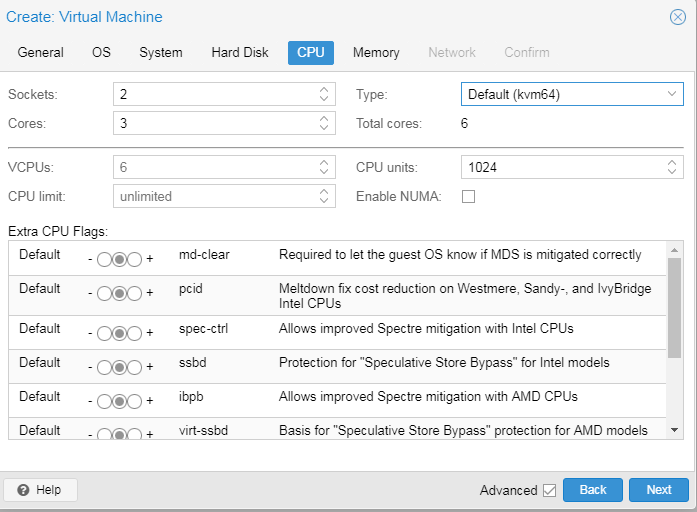This screenshot has width=697, height=512.
Task: Decrease the VCPUs value with down arrow
Action: (x=324, y=172)
